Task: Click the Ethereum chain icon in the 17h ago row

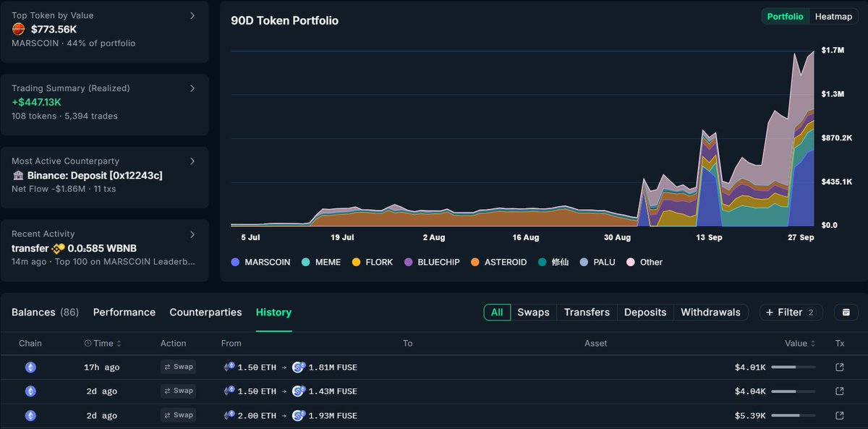Action: [x=30, y=368]
